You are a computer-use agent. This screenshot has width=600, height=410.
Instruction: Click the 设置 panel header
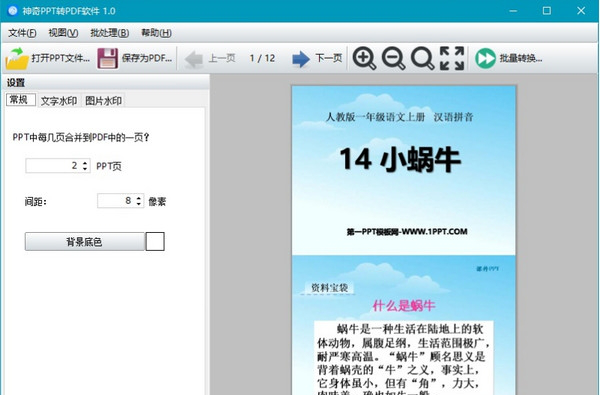pos(105,82)
